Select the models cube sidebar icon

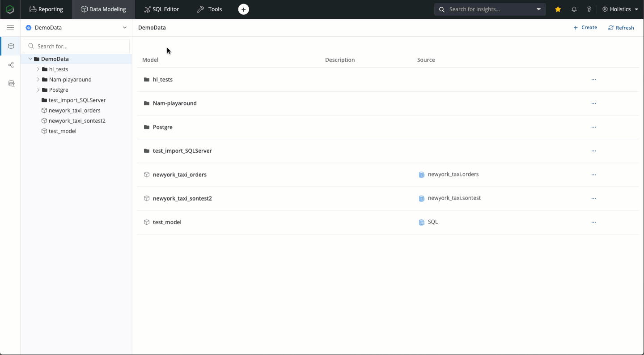[11, 46]
